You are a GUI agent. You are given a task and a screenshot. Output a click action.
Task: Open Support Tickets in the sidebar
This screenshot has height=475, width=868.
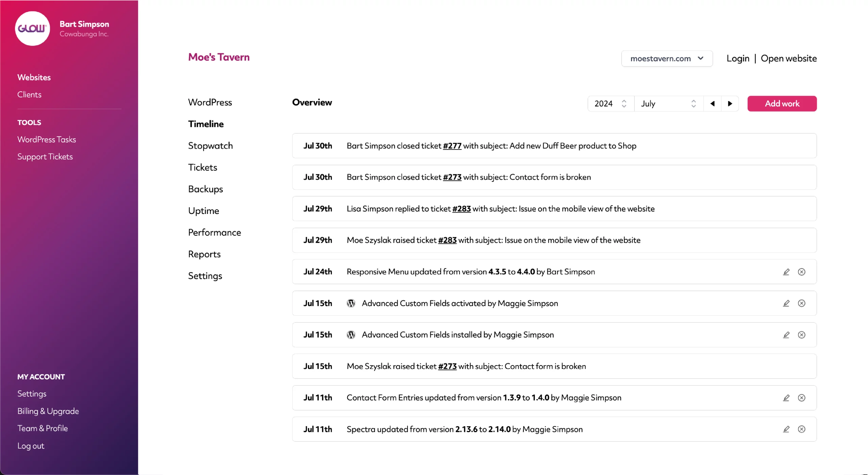click(45, 156)
